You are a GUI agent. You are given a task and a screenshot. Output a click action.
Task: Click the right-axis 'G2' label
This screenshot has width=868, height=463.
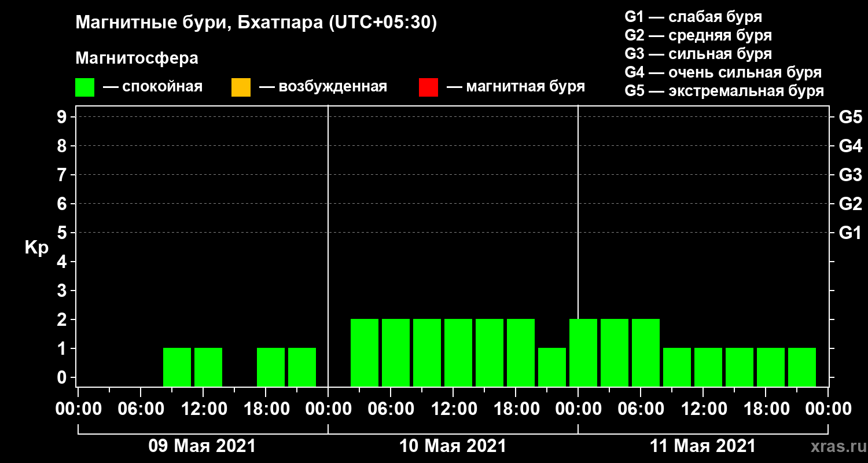850,204
